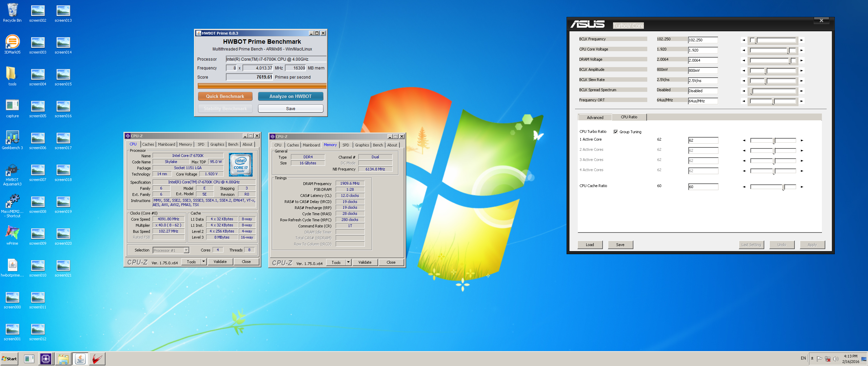Select the screen012 image file
This screenshot has height=366, width=868.
click(x=38, y=331)
